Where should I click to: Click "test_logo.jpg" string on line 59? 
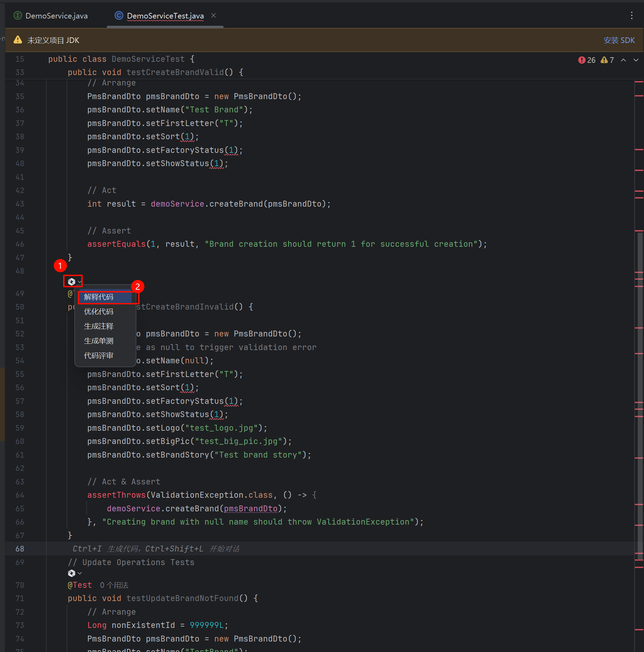coord(221,428)
